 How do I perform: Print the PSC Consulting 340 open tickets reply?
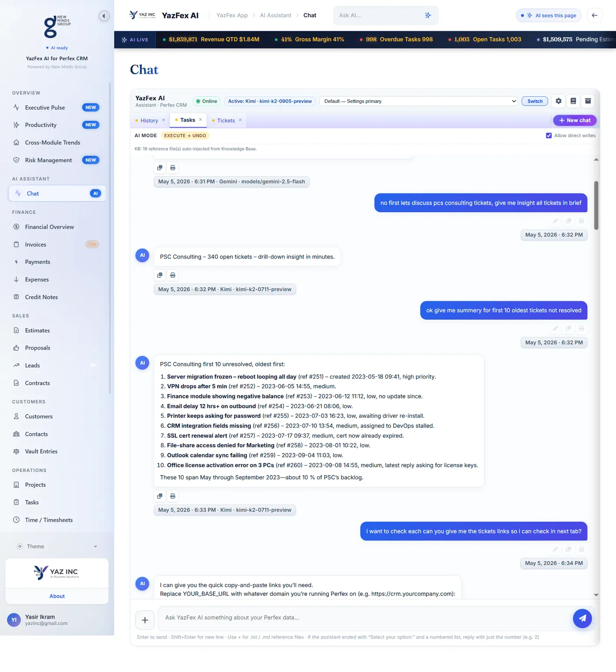tap(172, 275)
